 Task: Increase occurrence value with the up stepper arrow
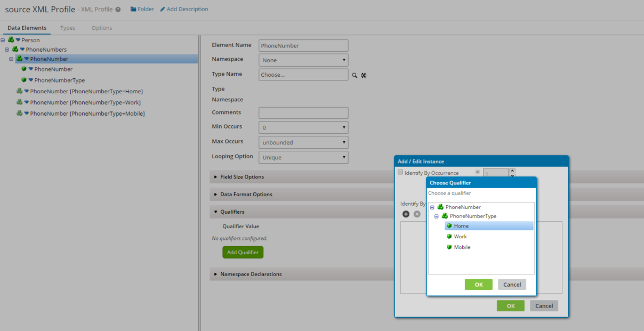click(512, 169)
